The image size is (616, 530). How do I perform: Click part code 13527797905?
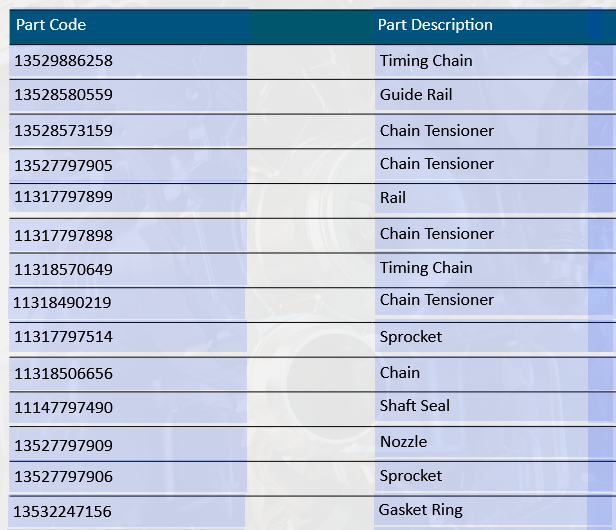[x=64, y=165]
